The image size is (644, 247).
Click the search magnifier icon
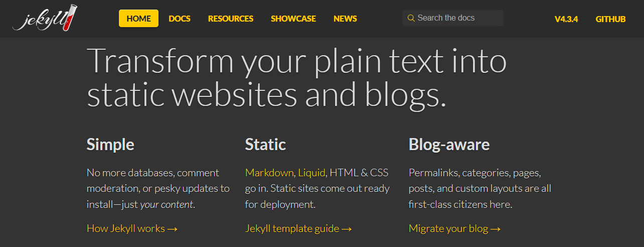pyautogui.click(x=411, y=18)
